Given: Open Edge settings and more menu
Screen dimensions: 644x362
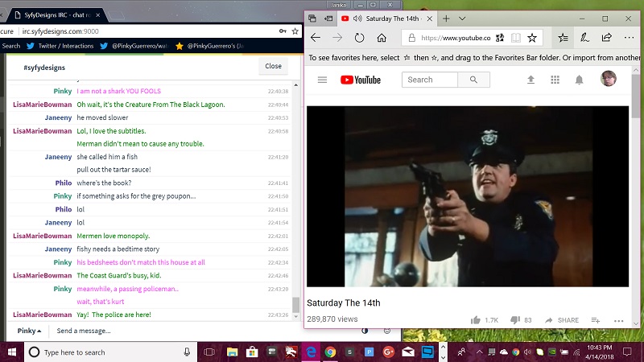Looking at the screenshot, I should [629, 38].
